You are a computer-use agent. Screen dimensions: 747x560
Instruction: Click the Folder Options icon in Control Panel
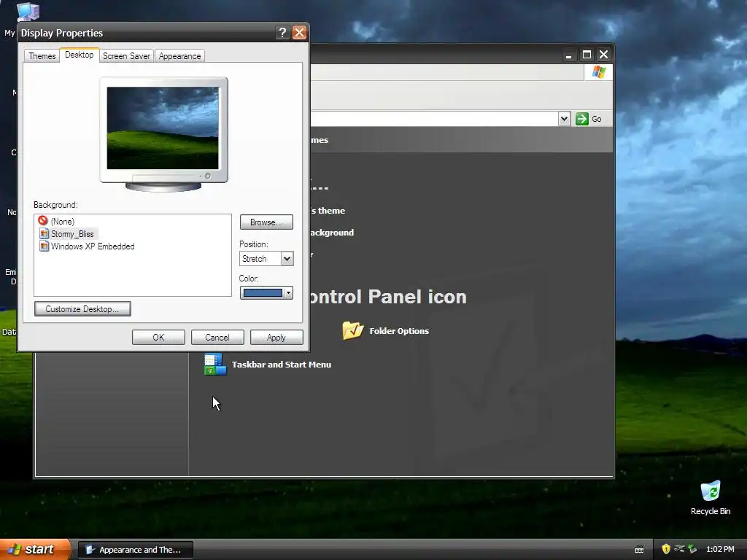pos(353,330)
